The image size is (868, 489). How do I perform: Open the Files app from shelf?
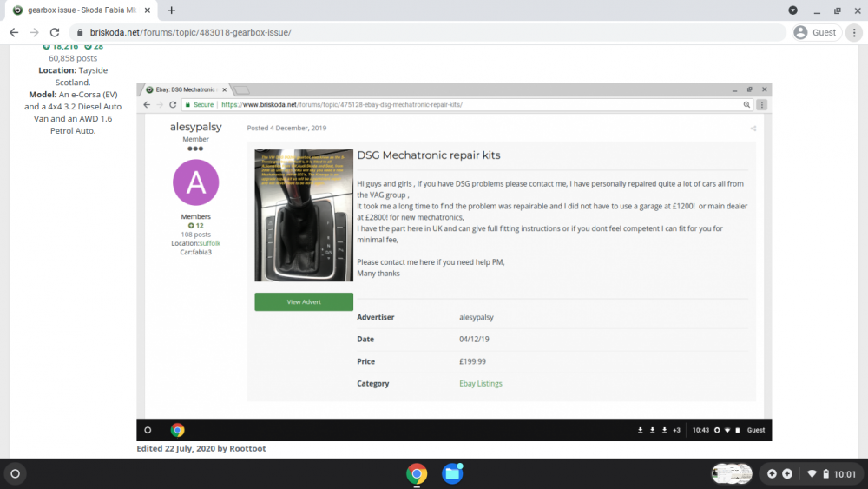452,473
